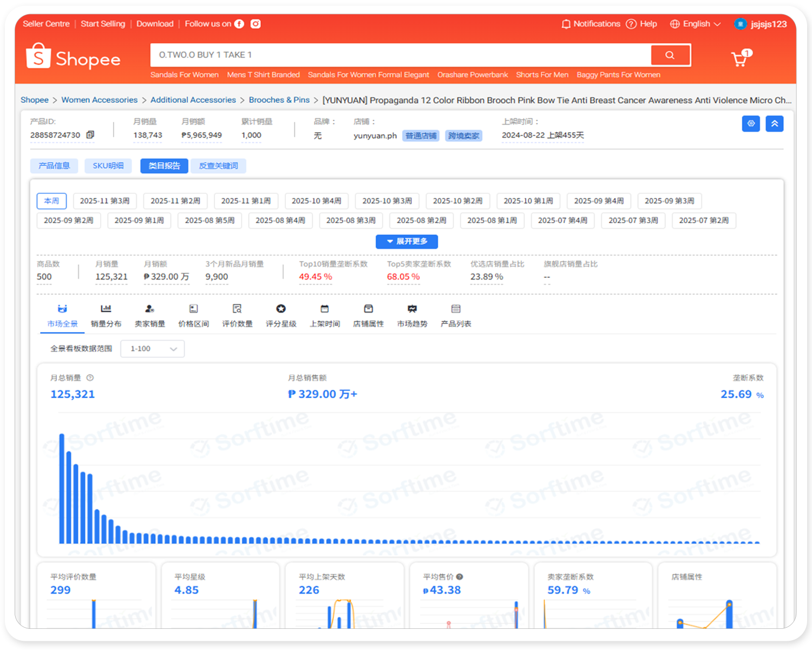Click help icon beside 月总销量

pos(90,378)
